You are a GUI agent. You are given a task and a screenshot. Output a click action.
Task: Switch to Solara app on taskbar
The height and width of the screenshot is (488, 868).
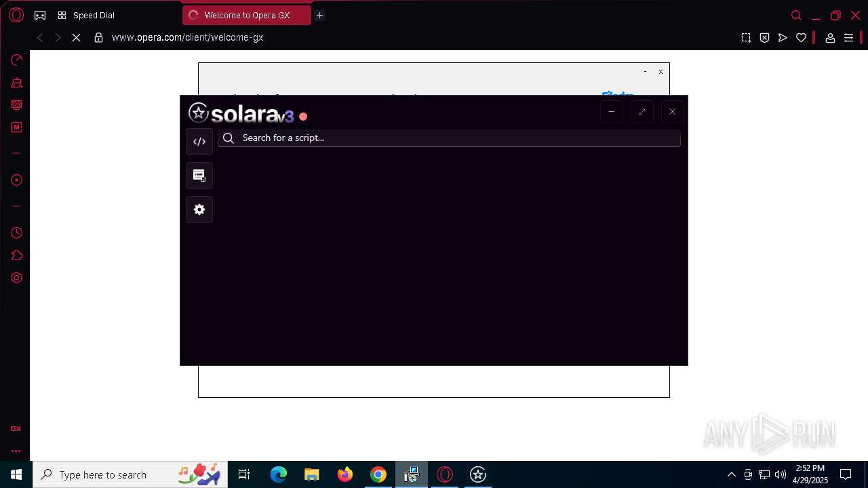tap(477, 474)
